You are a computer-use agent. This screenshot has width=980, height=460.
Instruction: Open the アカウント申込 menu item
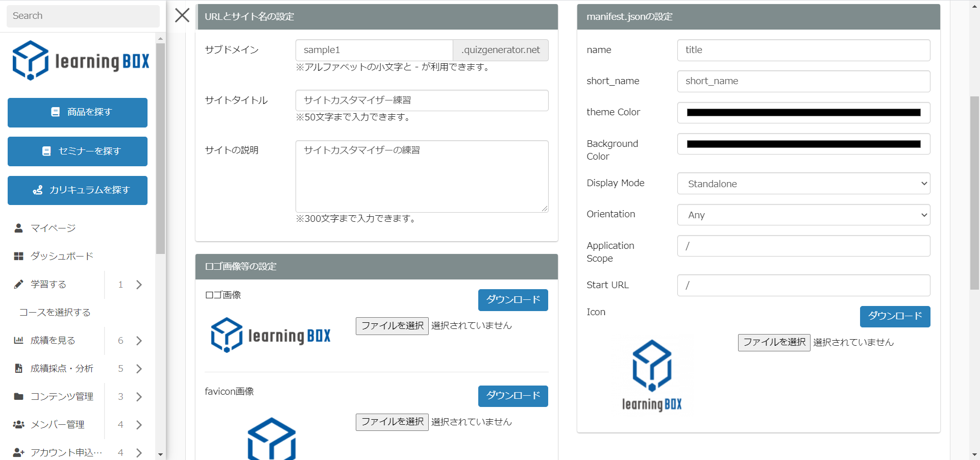[x=66, y=452]
